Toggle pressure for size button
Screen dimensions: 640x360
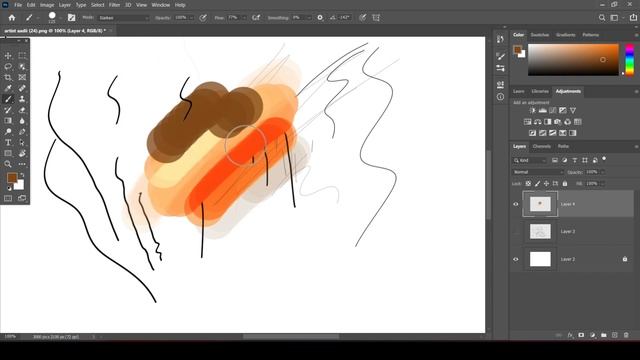click(x=362, y=18)
